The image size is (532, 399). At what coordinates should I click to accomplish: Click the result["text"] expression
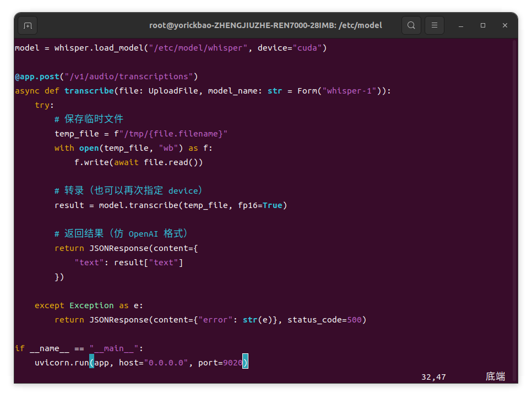click(x=148, y=263)
